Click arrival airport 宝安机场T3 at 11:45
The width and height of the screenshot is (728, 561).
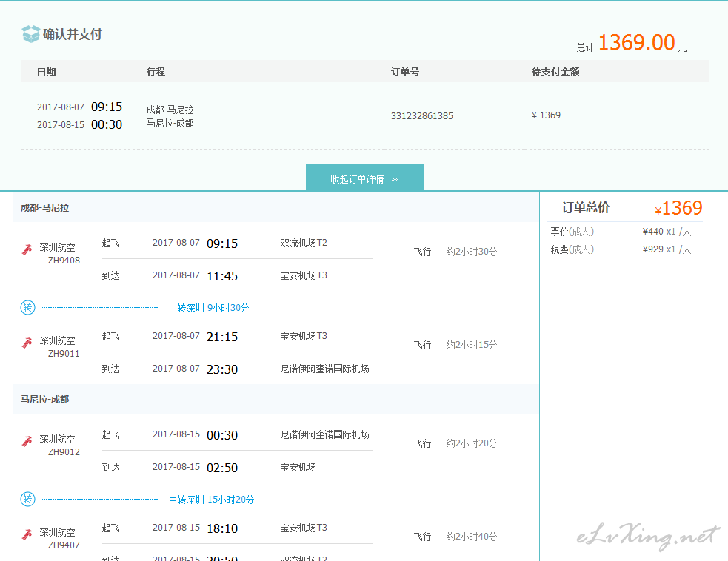coord(304,275)
